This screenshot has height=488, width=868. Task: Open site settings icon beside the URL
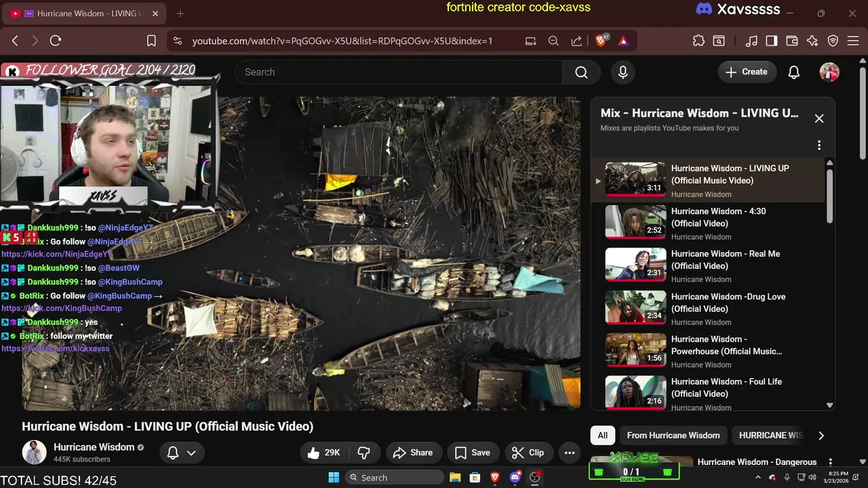point(178,41)
